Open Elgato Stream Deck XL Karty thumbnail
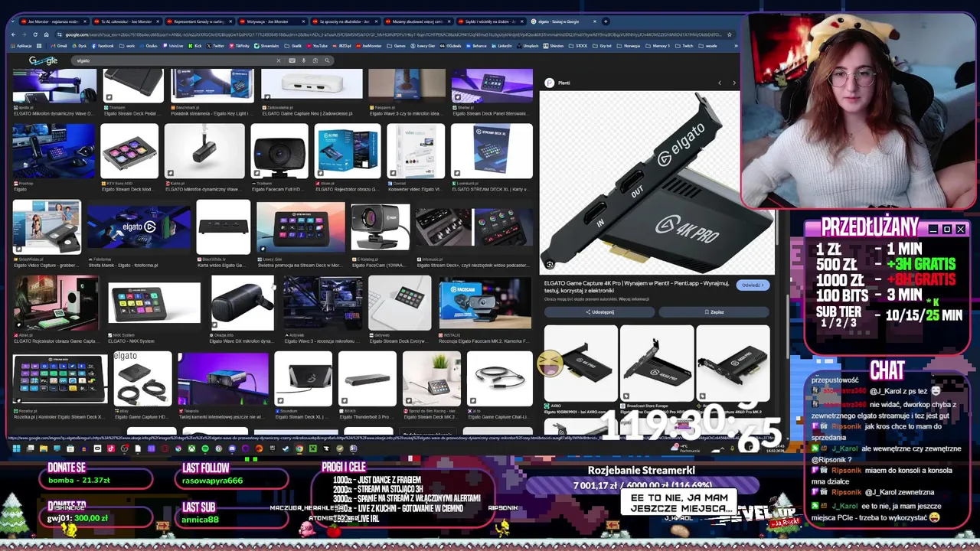Image resolution: width=980 pixels, height=551 pixels. [x=492, y=152]
